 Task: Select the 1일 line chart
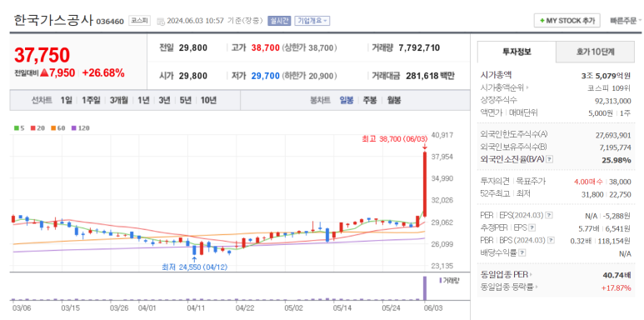tap(66, 100)
